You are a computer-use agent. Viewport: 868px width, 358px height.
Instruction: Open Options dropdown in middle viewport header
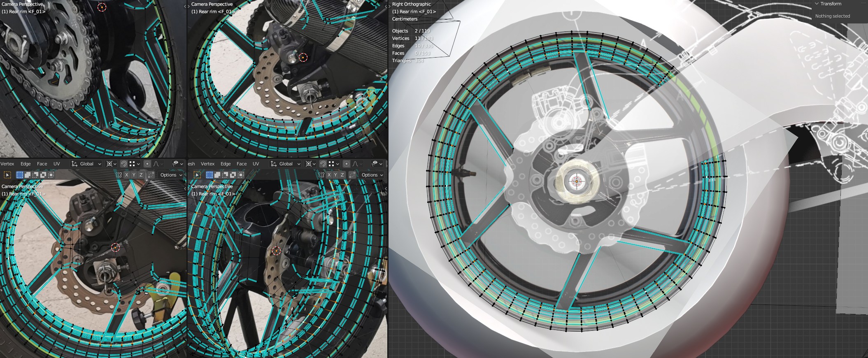tap(372, 175)
